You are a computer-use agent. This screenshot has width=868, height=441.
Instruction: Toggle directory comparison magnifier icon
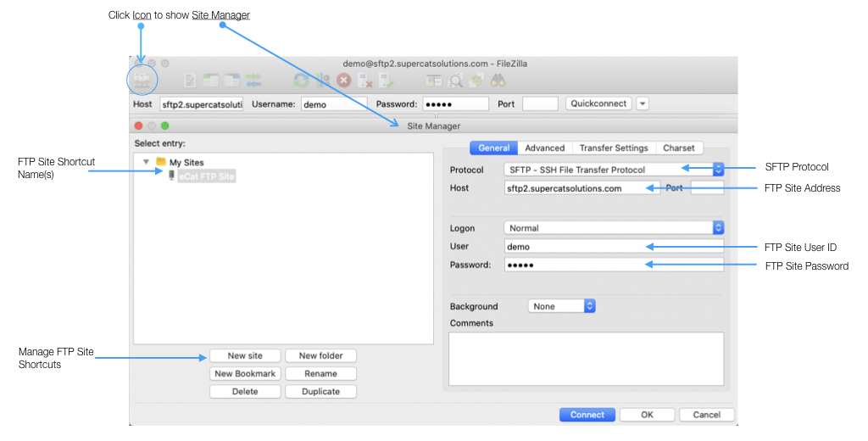(x=455, y=81)
